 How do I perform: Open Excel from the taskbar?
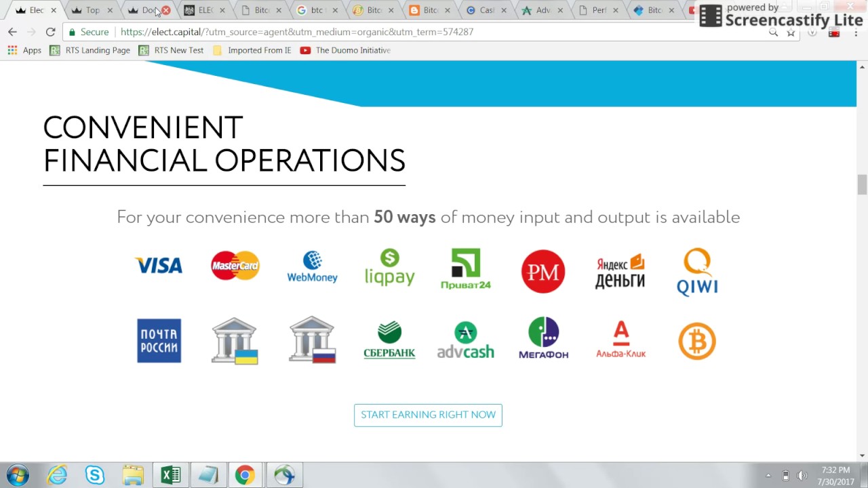point(170,475)
